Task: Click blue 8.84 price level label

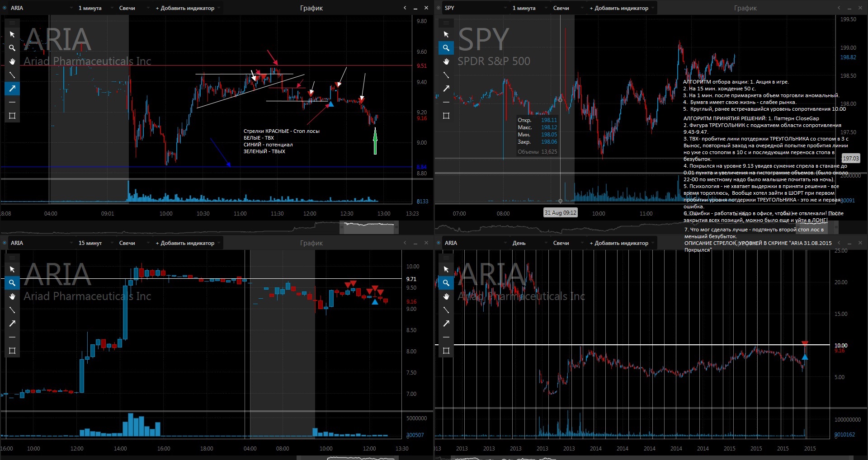Action: 421,167
